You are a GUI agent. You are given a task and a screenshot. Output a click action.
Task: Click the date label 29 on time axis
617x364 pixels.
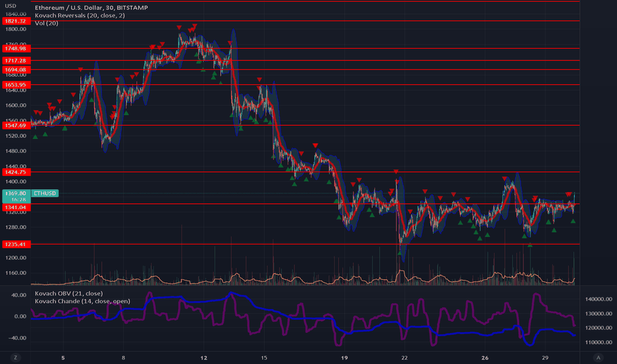coord(545,357)
